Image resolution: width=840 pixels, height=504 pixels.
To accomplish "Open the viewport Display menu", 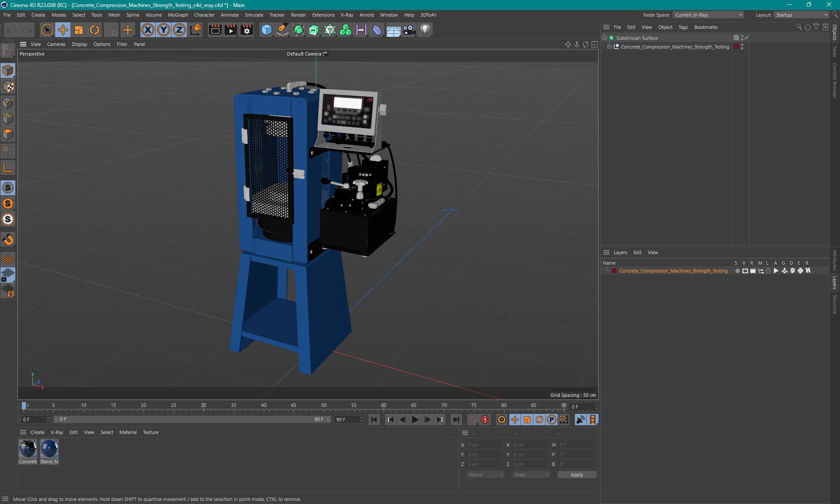I will coord(79,44).
